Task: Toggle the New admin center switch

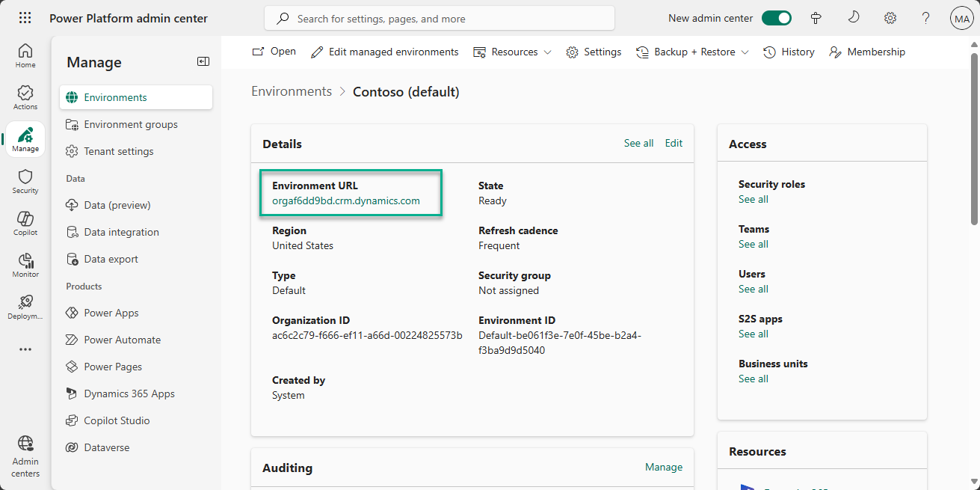Action: [776, 19]
